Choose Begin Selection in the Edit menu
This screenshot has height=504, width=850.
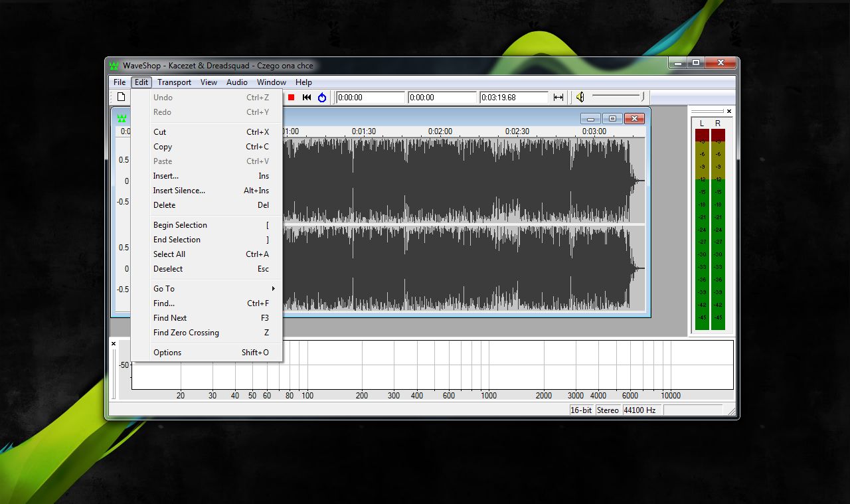coord(207,225)
